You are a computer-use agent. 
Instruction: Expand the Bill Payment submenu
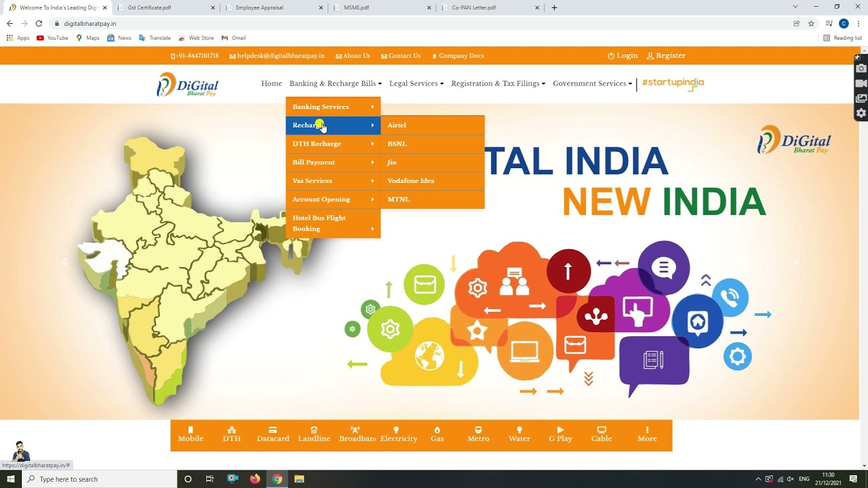pos(333,162)
